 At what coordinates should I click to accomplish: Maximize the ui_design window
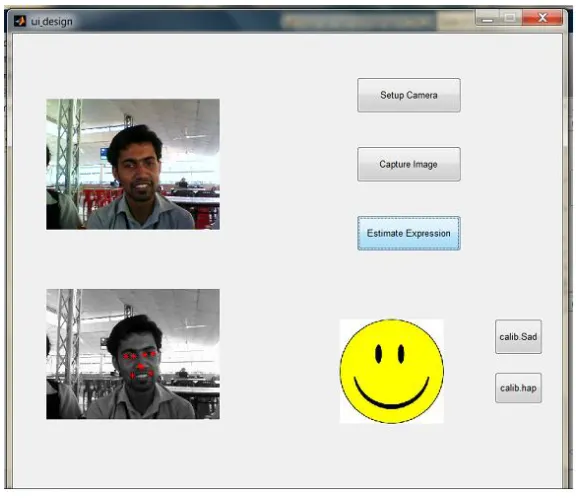tap(510, 18)
